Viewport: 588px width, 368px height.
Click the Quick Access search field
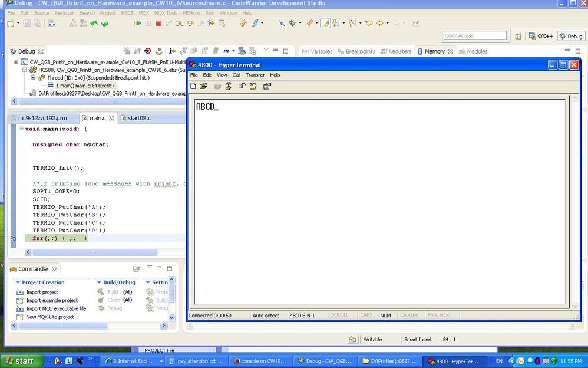pyautogui.click(x=475, y=35)
